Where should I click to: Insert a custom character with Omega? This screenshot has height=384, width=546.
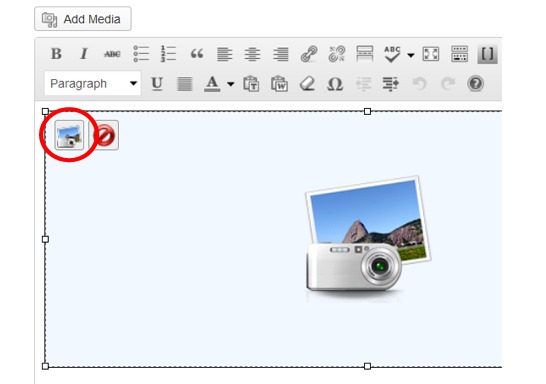335,84
